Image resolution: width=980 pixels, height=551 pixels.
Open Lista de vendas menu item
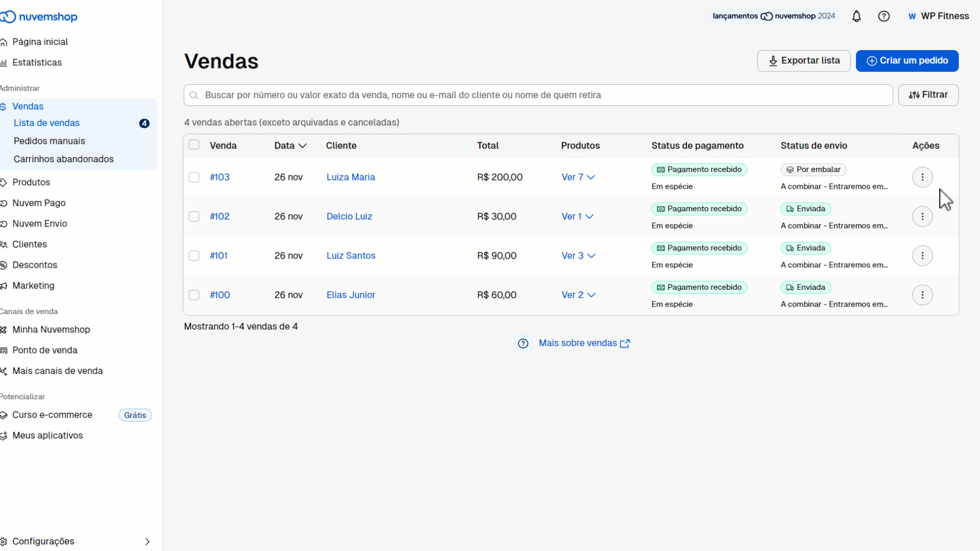coord(46,123)
